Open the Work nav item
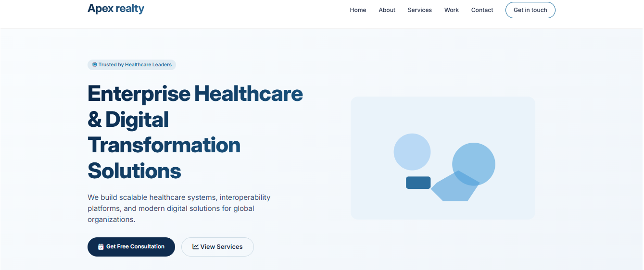The image size is (644, 270). pos(451,10)
